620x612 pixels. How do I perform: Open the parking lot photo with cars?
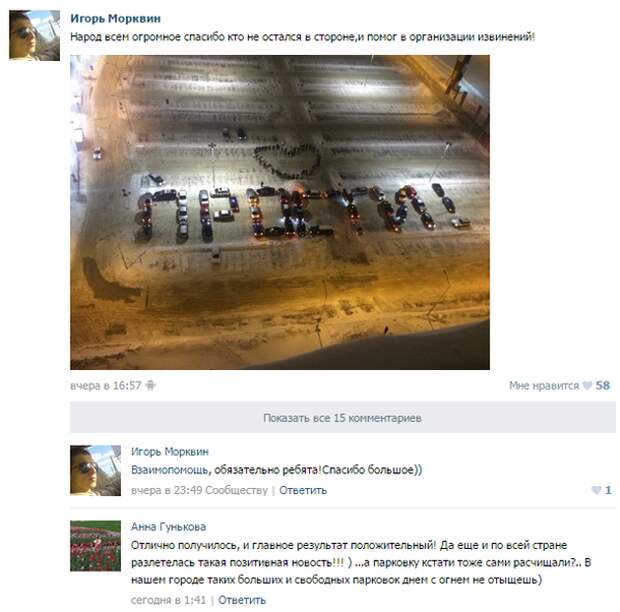[280, 212]
